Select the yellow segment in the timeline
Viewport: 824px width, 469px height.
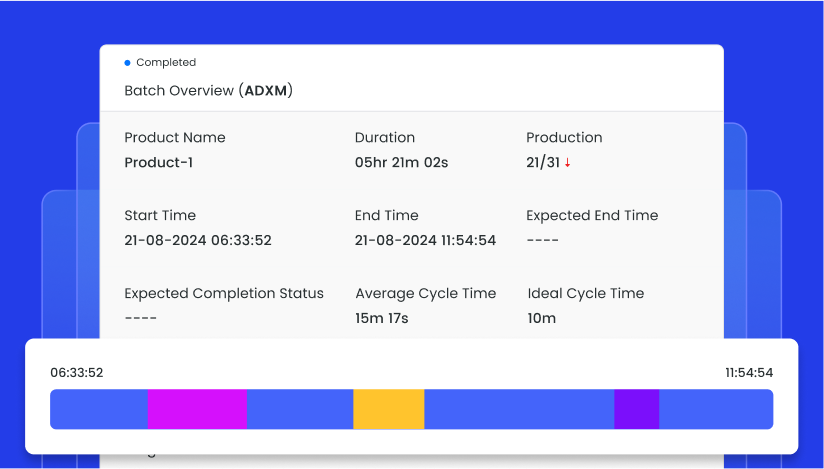pyautogui.click(x=389, y=409)
